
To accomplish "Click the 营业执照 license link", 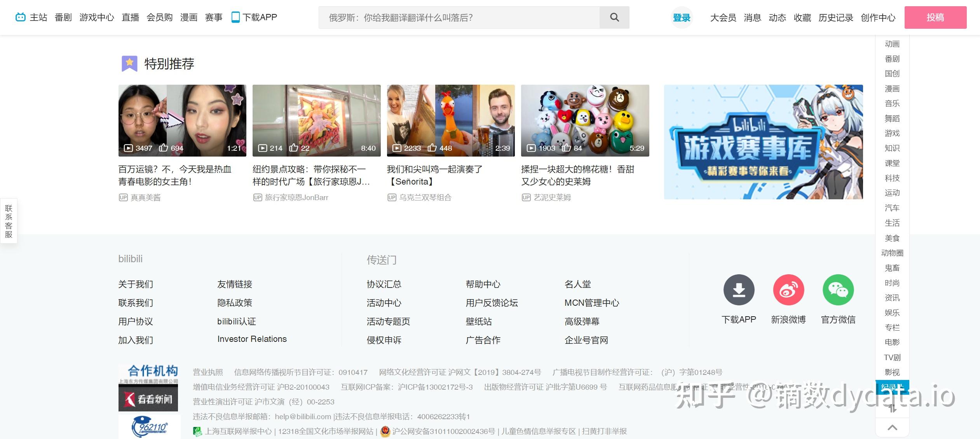I will coord(208,372).
